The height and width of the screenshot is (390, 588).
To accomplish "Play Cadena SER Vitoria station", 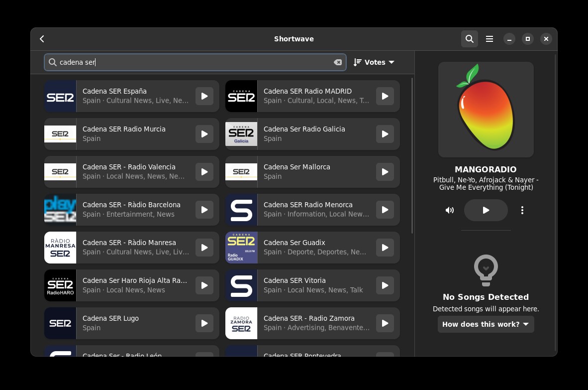I will (x=385, y=285).
